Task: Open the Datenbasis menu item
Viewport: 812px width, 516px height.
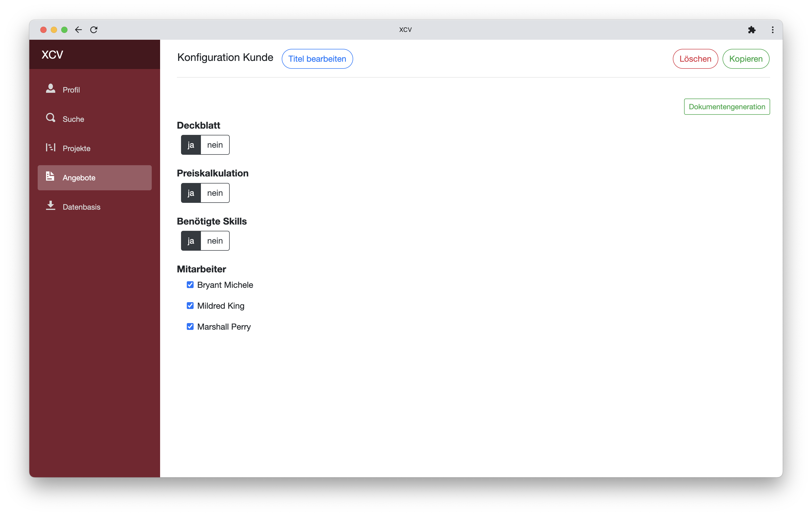Action: point(95,207)
